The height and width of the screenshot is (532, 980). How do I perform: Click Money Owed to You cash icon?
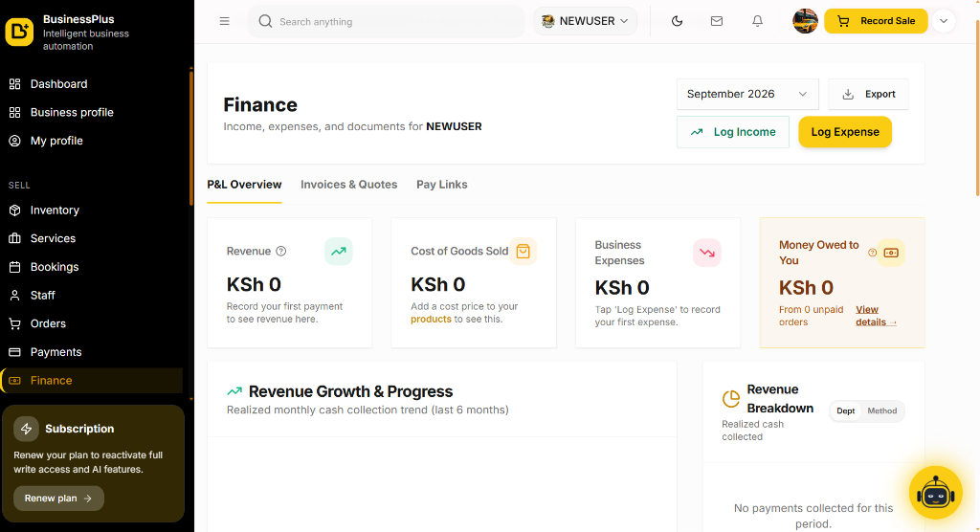point(891,253)
